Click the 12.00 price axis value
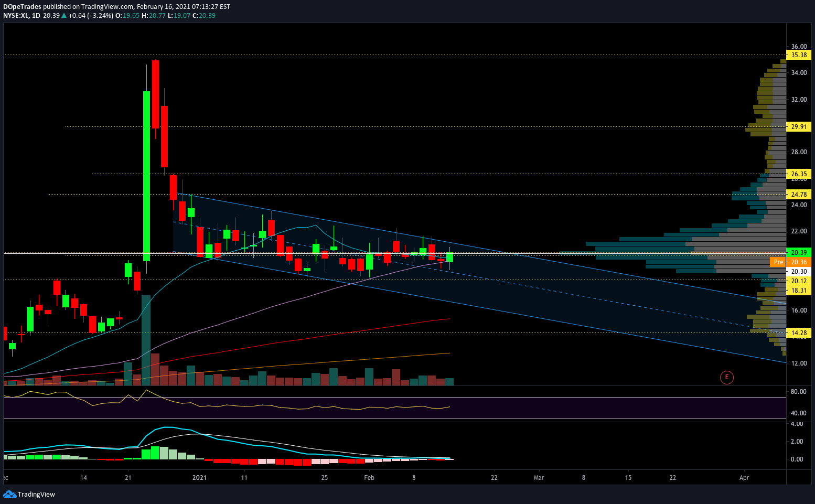The width and height of the screenshot is (815, 504). (799, 363)
